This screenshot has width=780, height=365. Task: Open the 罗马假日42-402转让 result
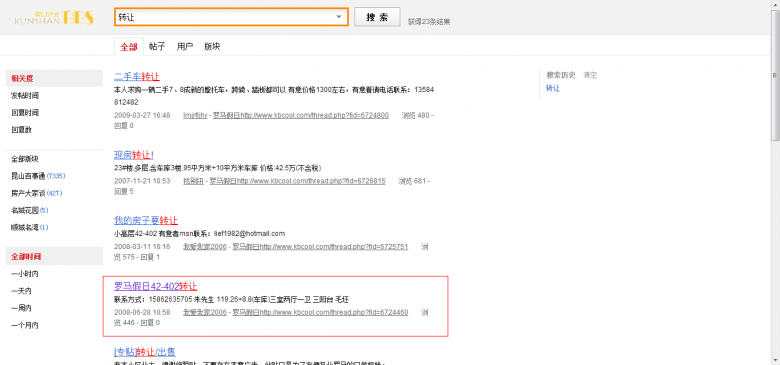(x=156, y=286)
